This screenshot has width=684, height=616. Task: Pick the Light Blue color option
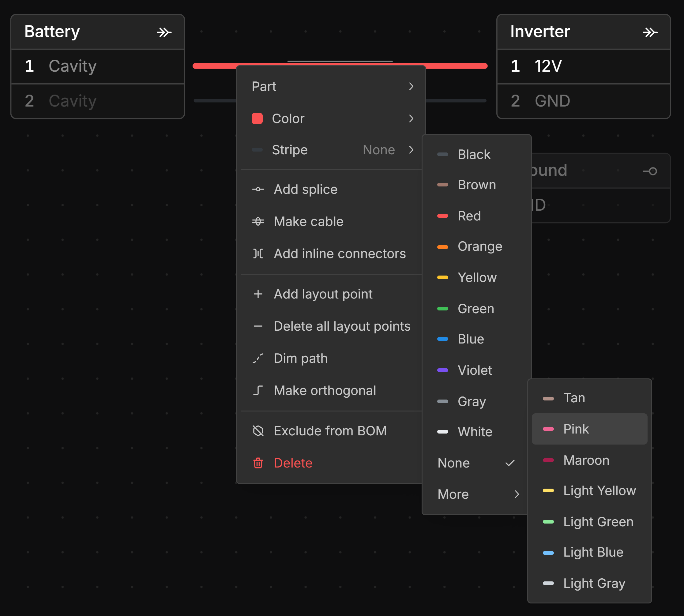click(593, 552)
